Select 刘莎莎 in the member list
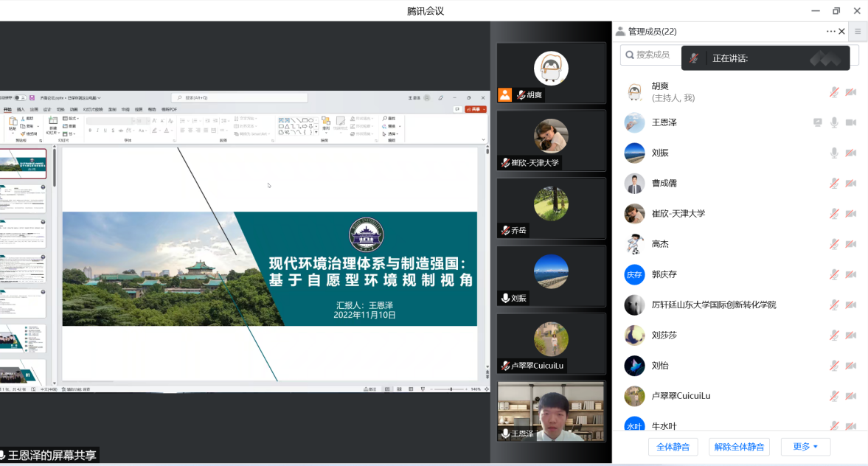 click(x=664, y=335)
